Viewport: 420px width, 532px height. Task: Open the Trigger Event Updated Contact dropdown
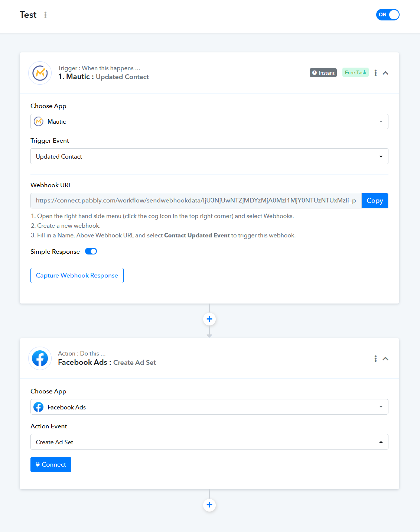click(209, 156)
